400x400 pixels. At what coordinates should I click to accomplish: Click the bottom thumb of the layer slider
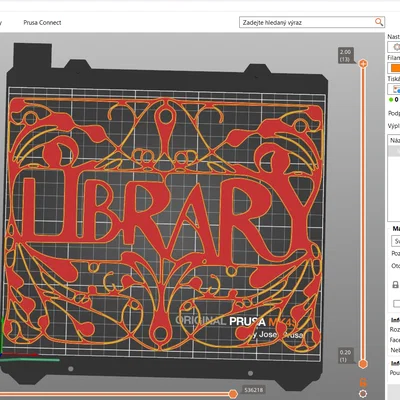pos(363,364)
